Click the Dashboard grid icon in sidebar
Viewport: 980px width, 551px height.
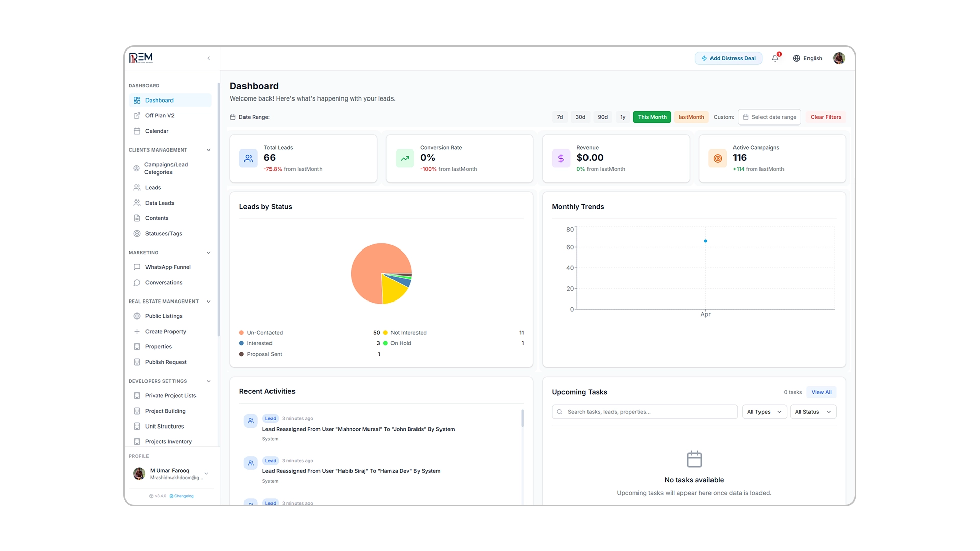coord(137,101)
